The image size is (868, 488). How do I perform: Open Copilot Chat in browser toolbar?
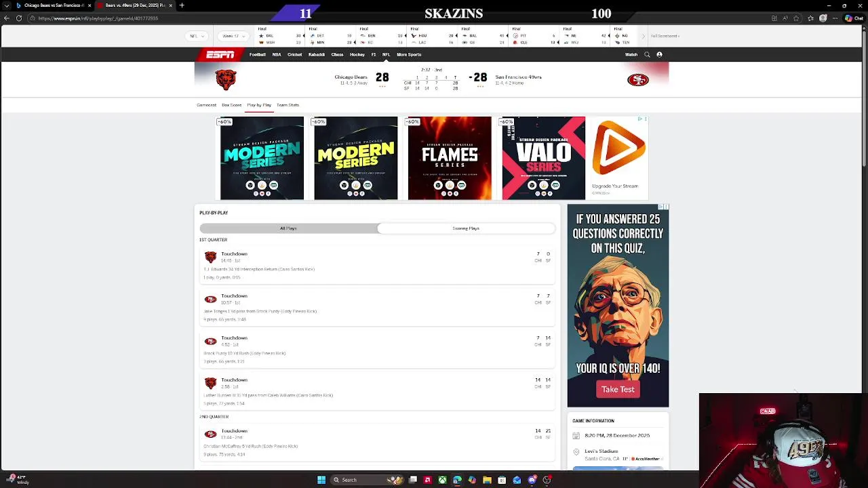[853, 18]
